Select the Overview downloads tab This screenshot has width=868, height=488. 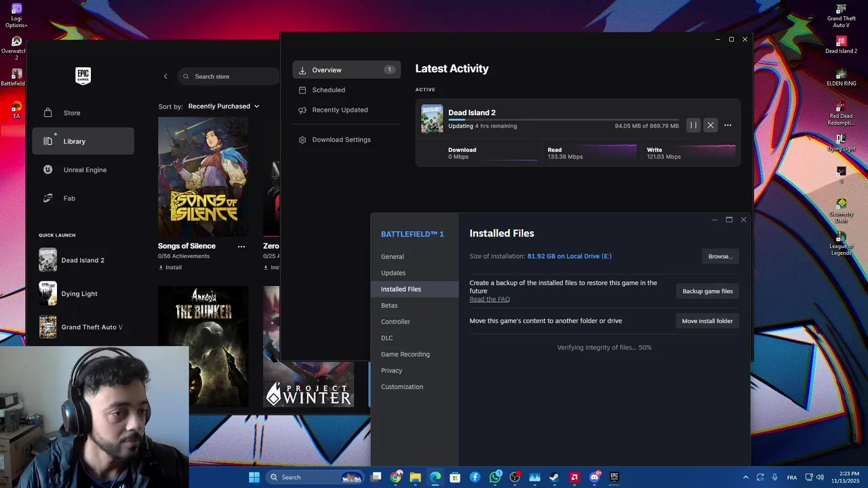pos(347,70)
